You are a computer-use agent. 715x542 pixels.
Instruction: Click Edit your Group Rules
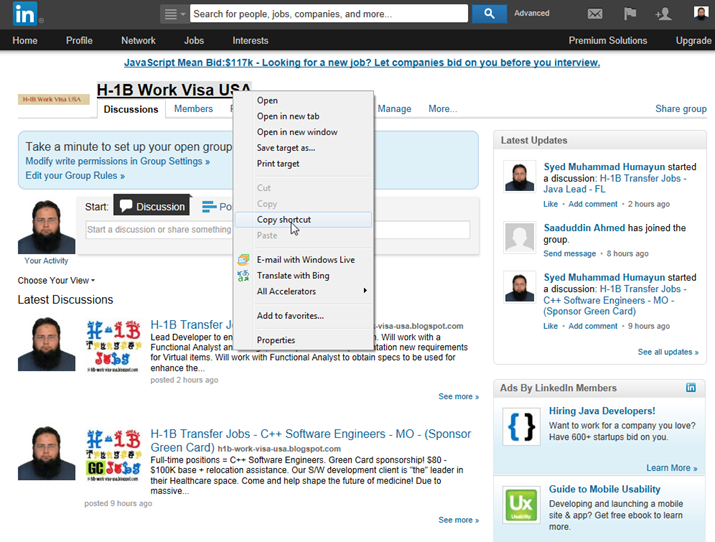pyautogui.click(x=75, y=176)
